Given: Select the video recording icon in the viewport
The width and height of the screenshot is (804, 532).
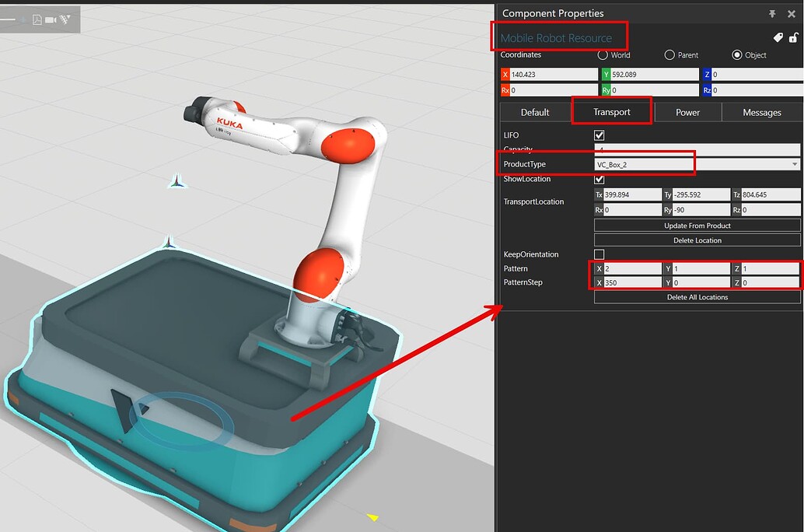Looking at the screenshot, I should tap(48, 19).
